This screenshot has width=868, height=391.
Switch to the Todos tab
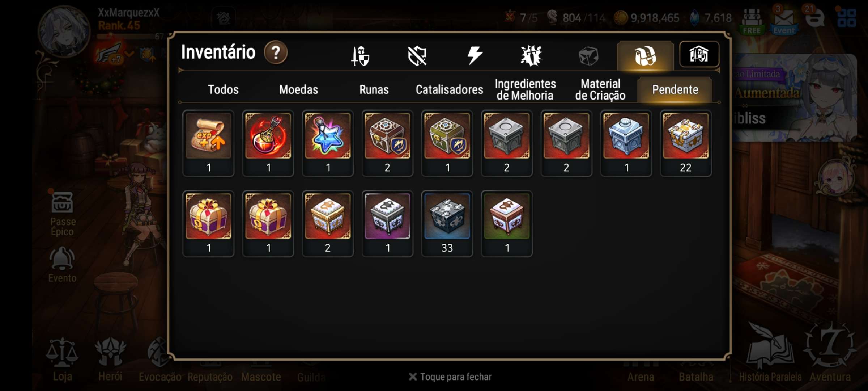coord(223,89)
